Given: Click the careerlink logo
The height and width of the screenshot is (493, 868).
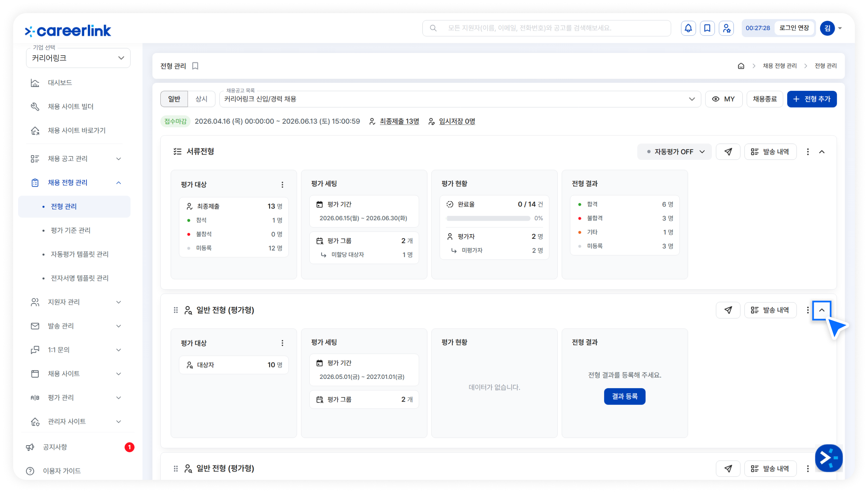Looking at the screenshot, I should coord(68,31).
